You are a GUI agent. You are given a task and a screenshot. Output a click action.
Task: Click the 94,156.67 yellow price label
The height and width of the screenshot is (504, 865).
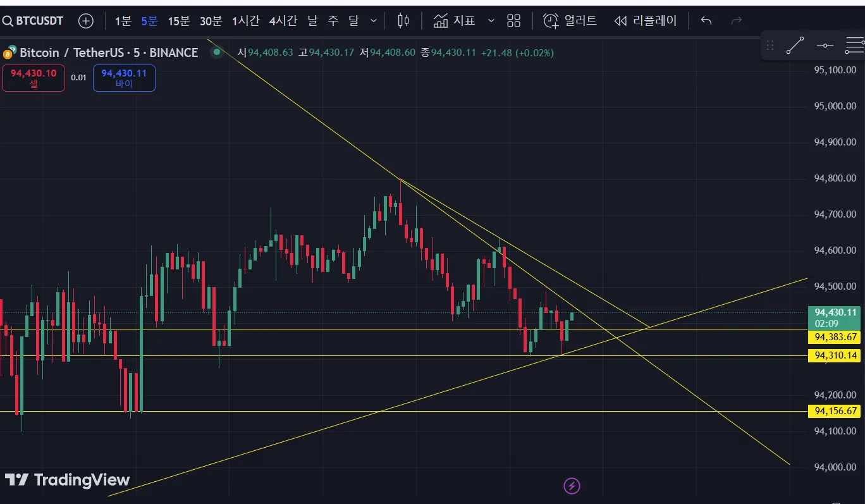pyautogui.click(x=835, y=411)
